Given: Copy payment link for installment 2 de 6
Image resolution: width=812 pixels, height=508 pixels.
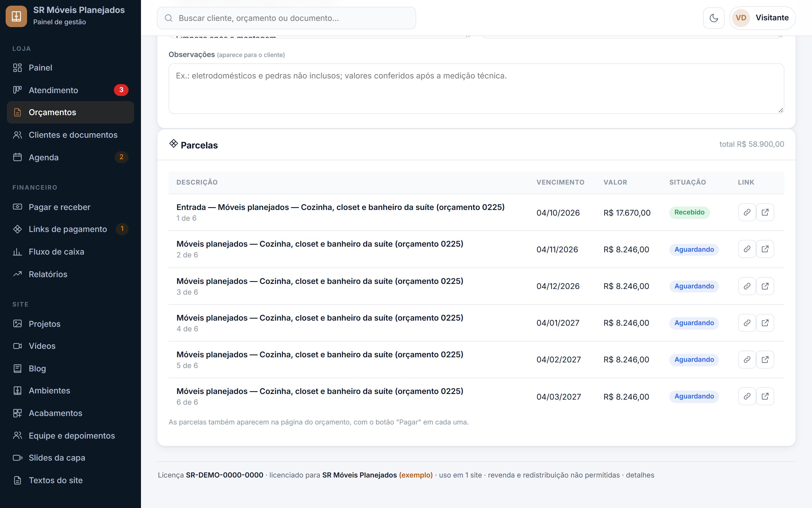Looking at the screenshot, I should pos(747,249).
